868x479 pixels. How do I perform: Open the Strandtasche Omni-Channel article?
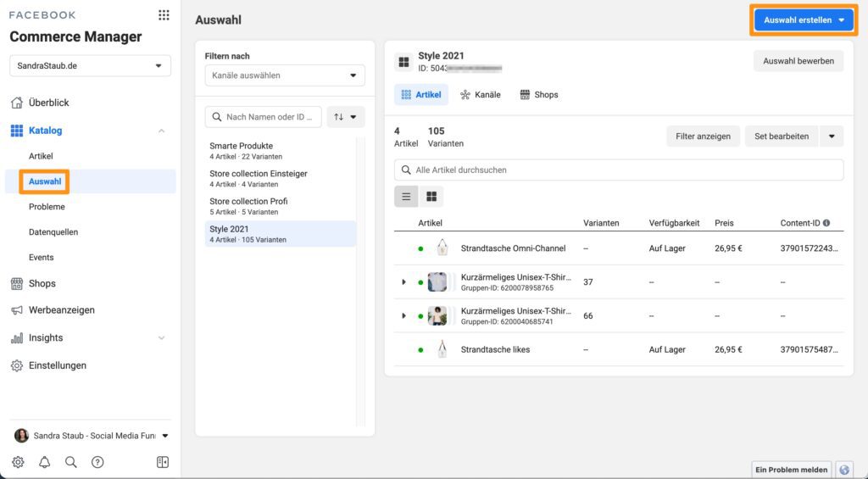[x=513, y=248]
